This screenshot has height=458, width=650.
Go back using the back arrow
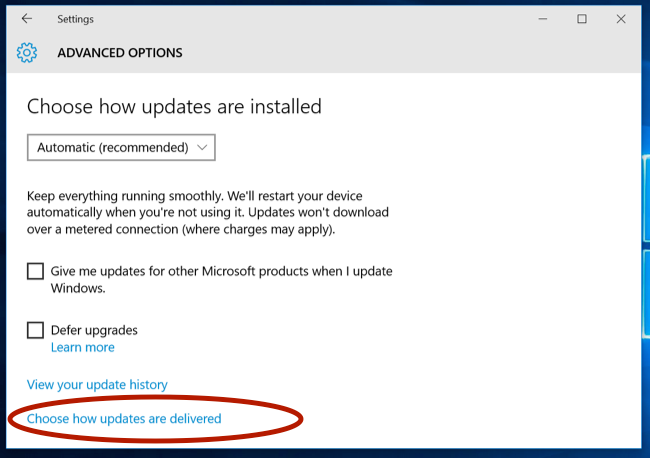tap(26, 19)
